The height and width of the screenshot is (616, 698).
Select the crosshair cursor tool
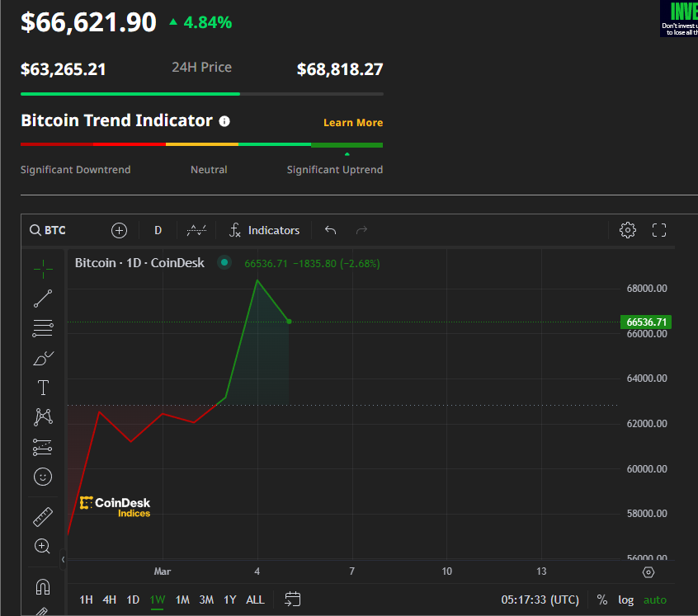point(43,268)
